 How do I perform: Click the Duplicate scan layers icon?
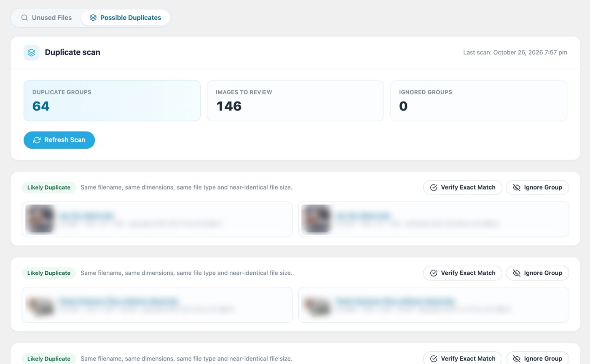point(31,53)
